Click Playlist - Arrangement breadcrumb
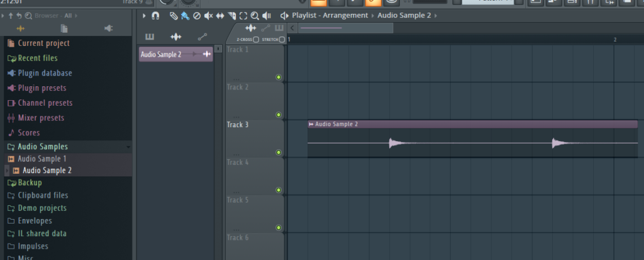Image resolution: width=644 pixels, height=260 pixels. pos(330,16)
